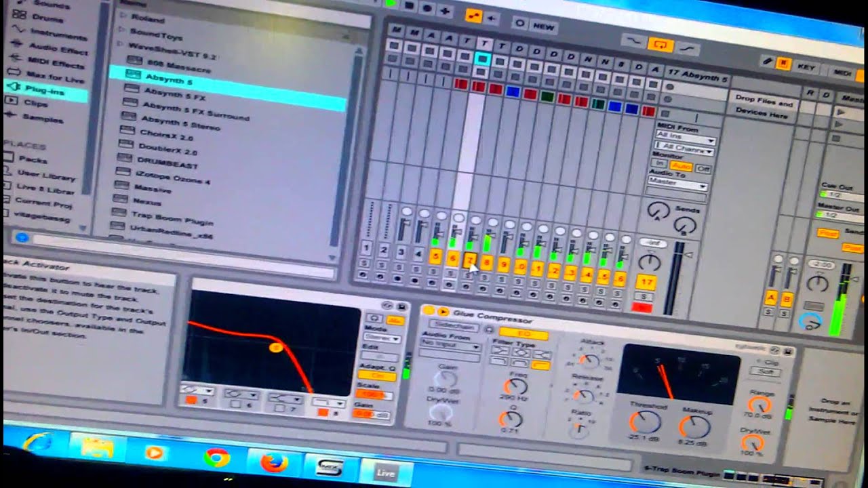Open Firefox from the taskbar
Screen dimensions: 868x488
[274, 462]
